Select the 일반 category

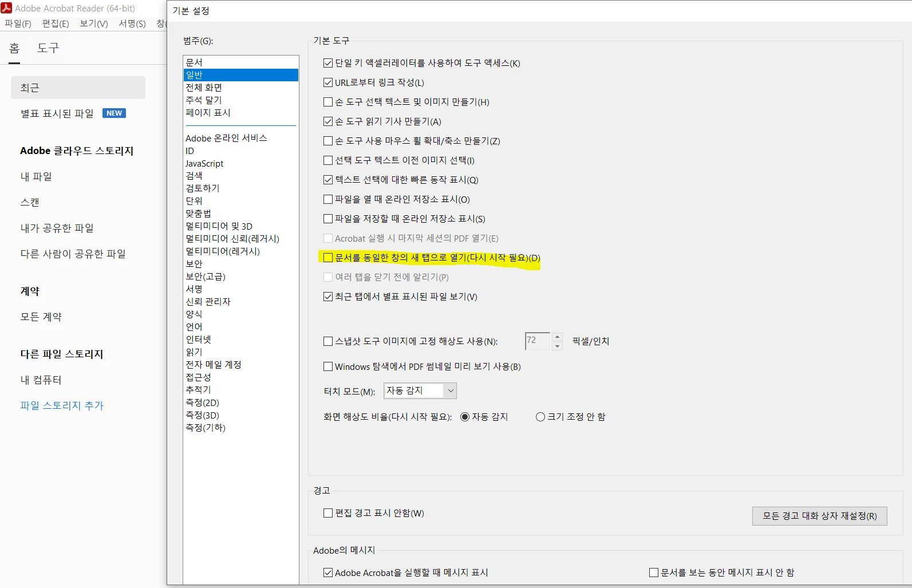pyautogui.click(x=241, y=74)
